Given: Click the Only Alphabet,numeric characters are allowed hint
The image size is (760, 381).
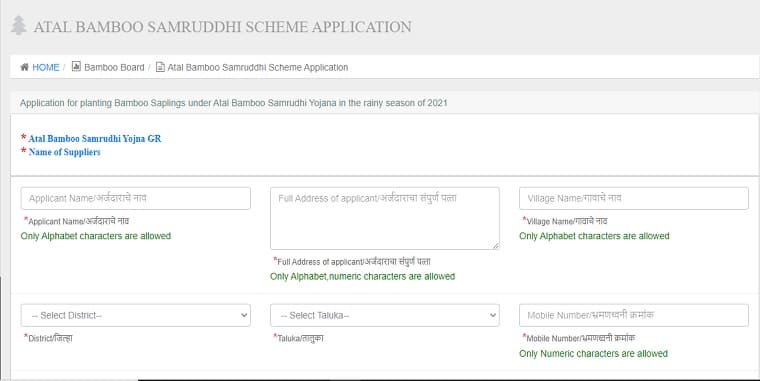Looking at the screenshot, I should [x=363, y=276].
